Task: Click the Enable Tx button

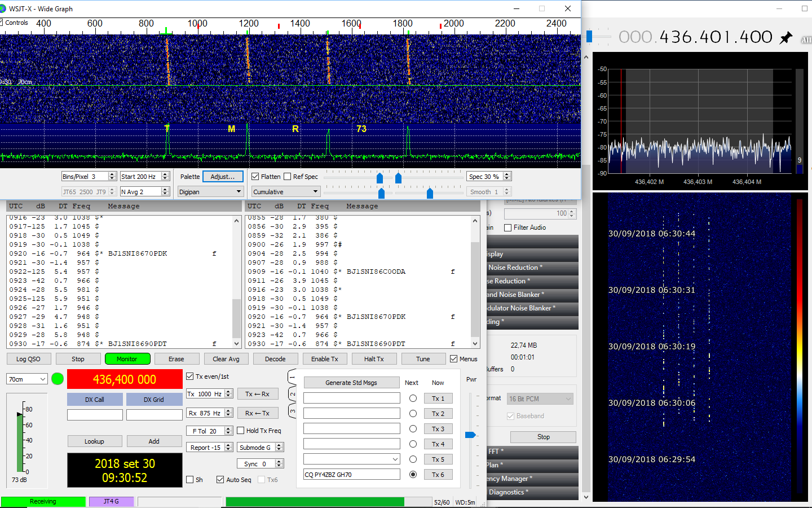Action: tap(324, 359)
